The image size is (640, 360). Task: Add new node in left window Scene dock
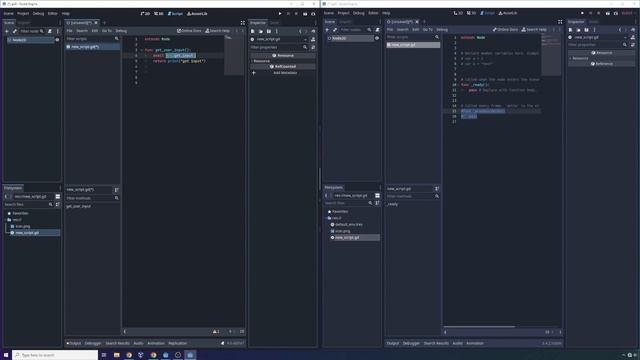pos(7,31)
